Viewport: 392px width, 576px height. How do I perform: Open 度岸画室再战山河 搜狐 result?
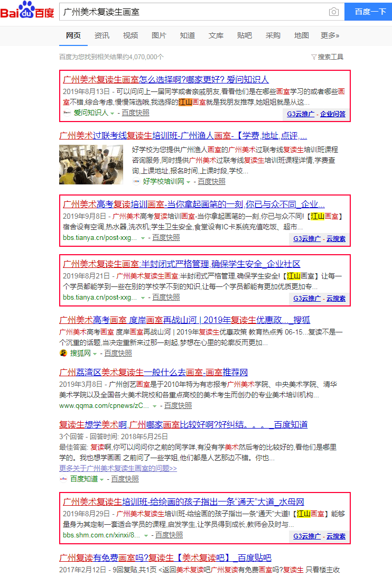pyautogui.click(x=185, y=320)
